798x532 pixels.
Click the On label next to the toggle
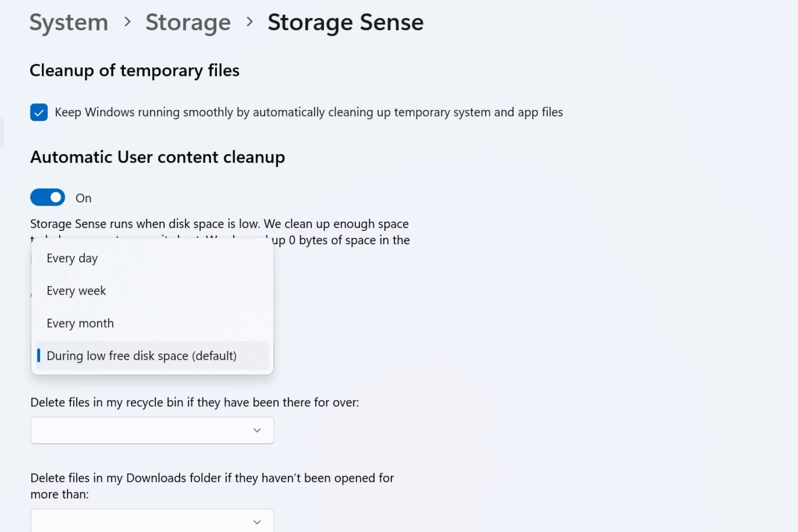click(84, 197)
